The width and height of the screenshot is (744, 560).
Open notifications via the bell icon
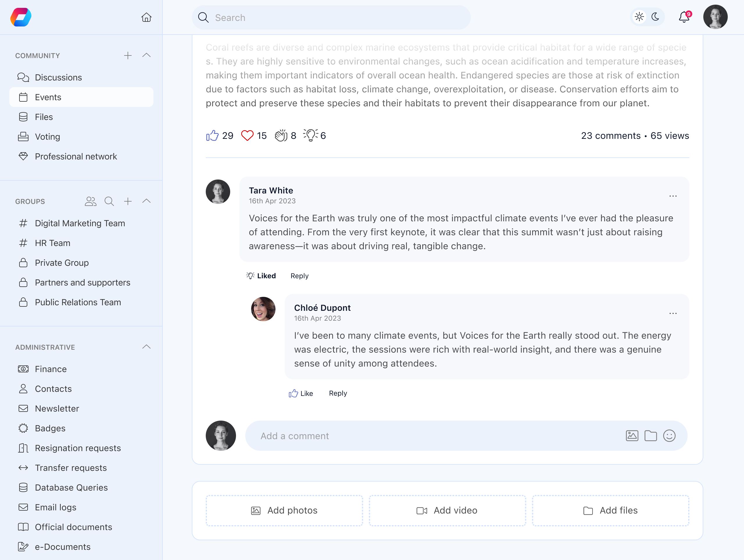click(684, 17)
